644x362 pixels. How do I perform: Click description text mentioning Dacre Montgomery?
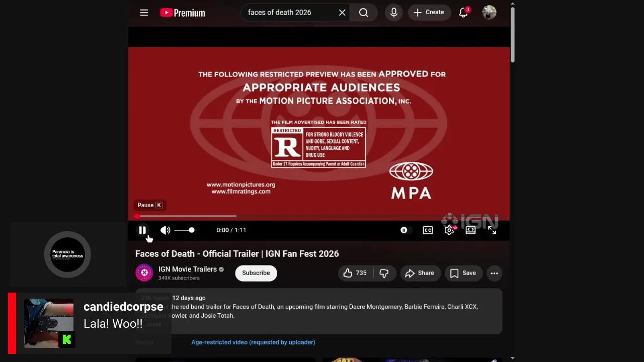[325, 311]
